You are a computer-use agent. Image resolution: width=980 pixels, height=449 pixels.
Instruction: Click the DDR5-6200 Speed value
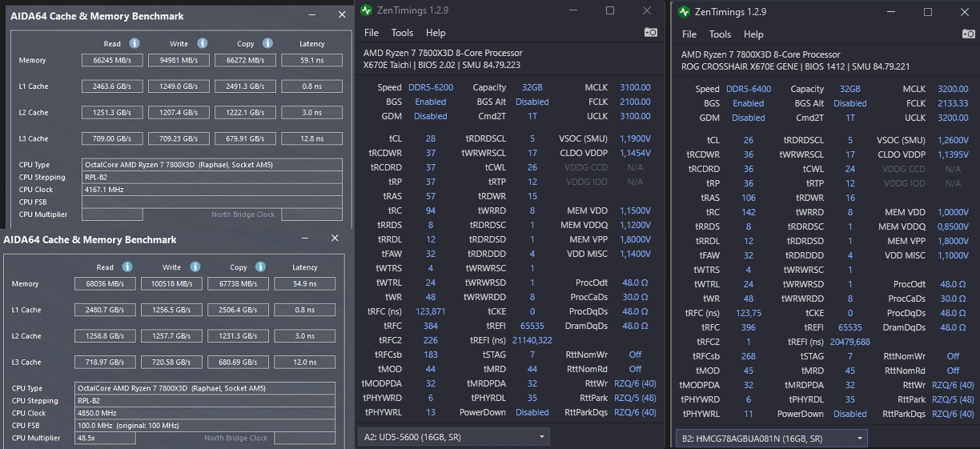click(x=431, y=87)
